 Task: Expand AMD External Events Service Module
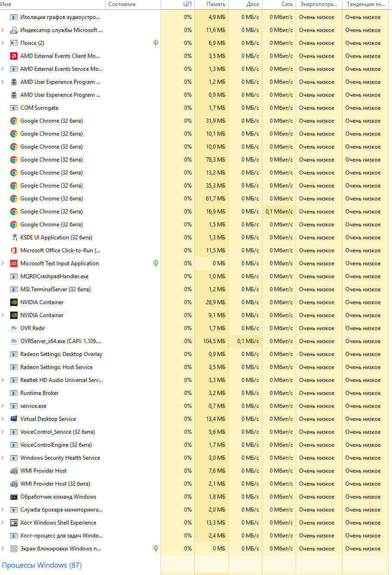click(3, 69)
